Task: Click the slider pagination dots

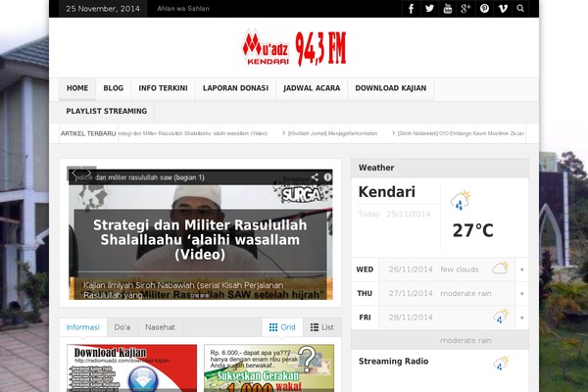Action: tap(200, 296)
